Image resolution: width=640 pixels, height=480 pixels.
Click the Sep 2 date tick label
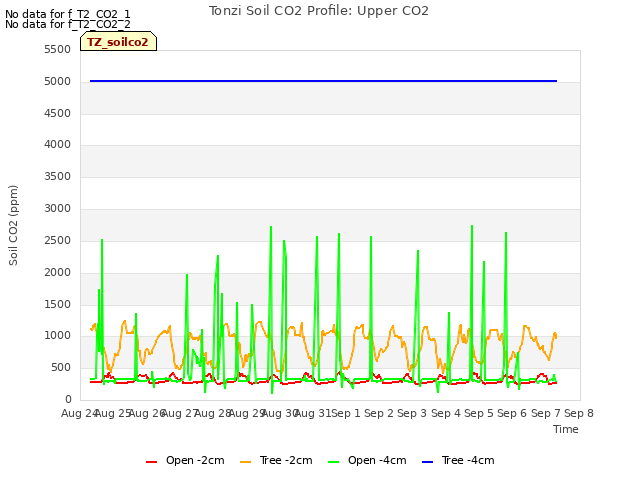379,413
